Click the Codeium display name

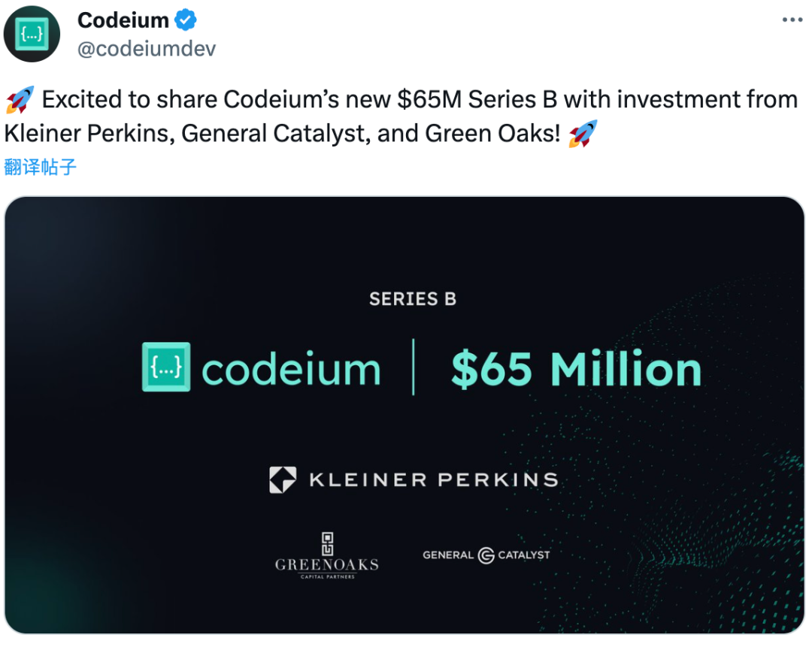coord(123,20)
